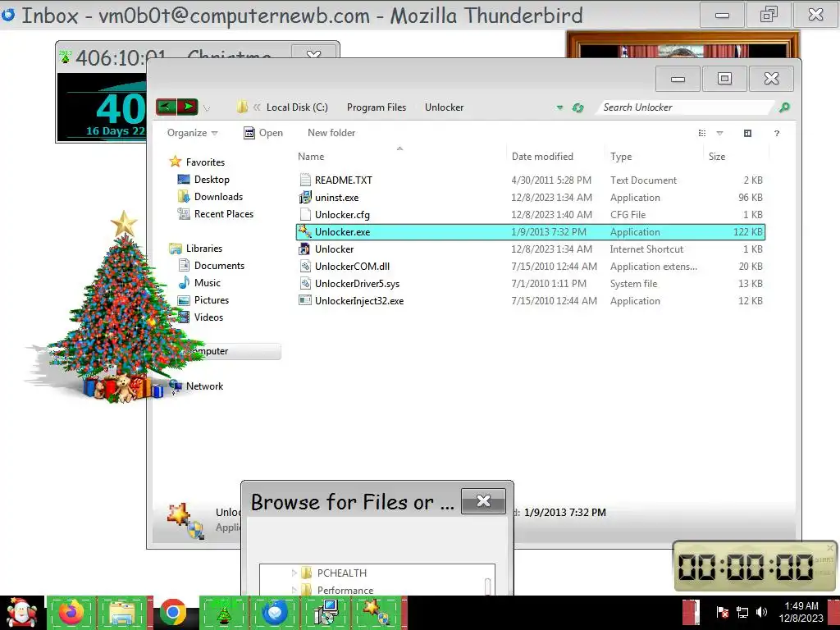Expand the Performance folder in browse dialog
This screenshot has width=840, height=630.
coord(294,590)
